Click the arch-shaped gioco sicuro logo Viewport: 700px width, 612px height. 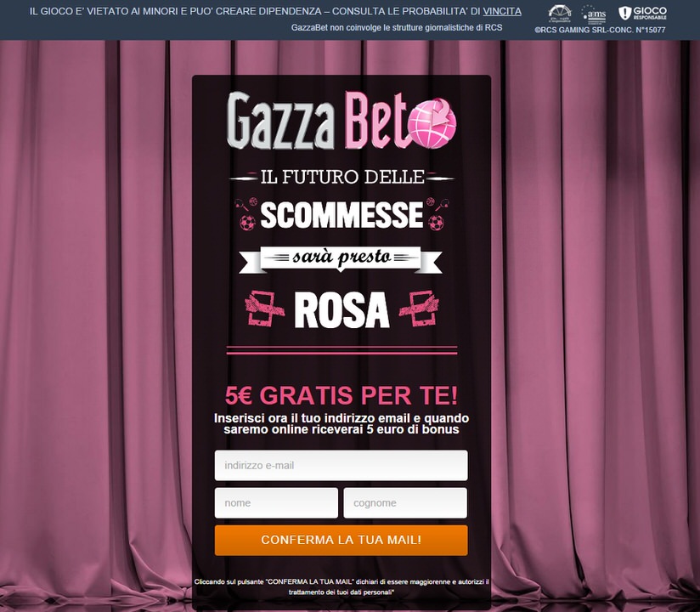point(560,14)
